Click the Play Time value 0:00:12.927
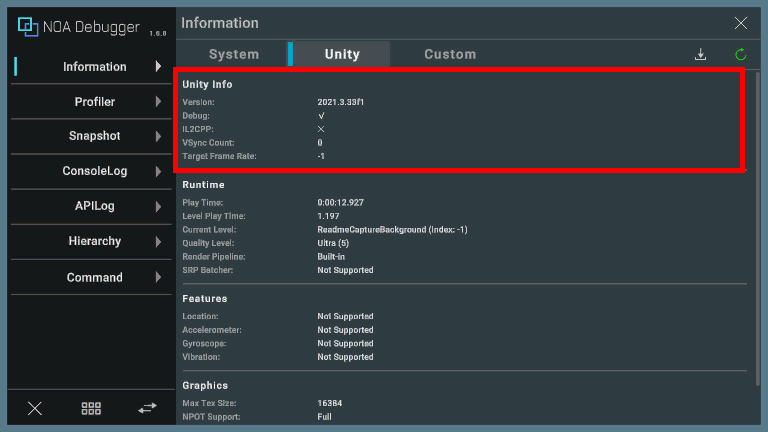768x432 pixels. [x=340, y=202]
